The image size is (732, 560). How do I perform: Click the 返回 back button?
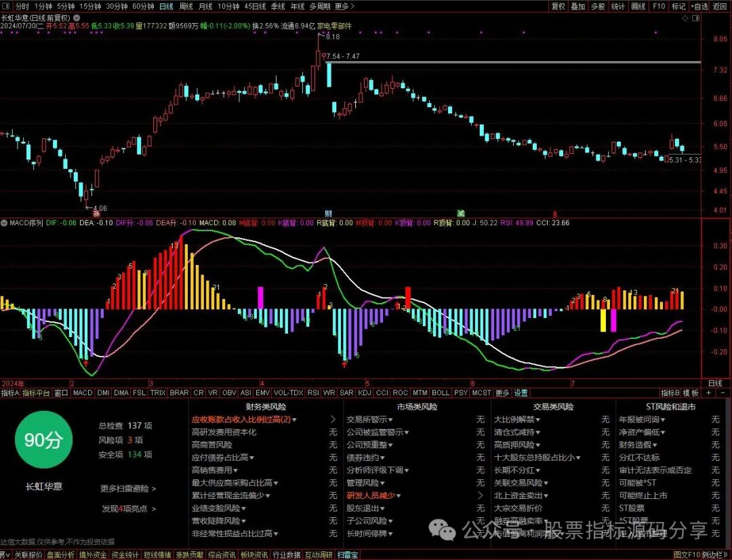click(x=720, y=6)
